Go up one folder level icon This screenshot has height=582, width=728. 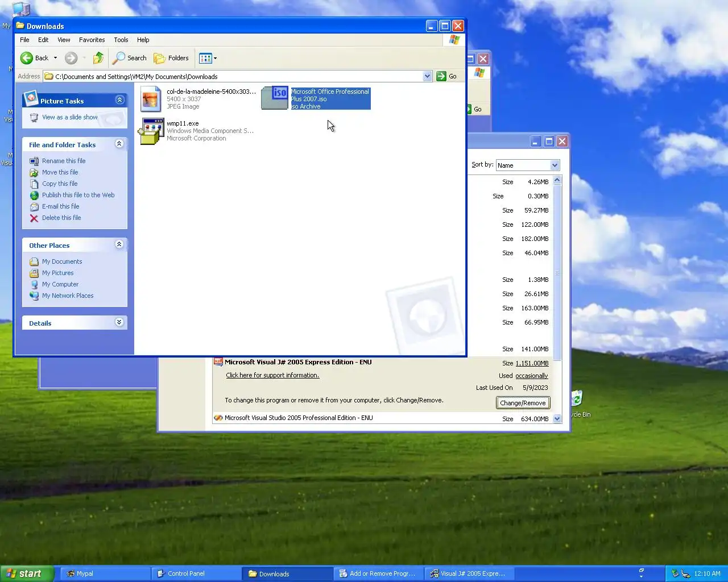tap(98, 58)
